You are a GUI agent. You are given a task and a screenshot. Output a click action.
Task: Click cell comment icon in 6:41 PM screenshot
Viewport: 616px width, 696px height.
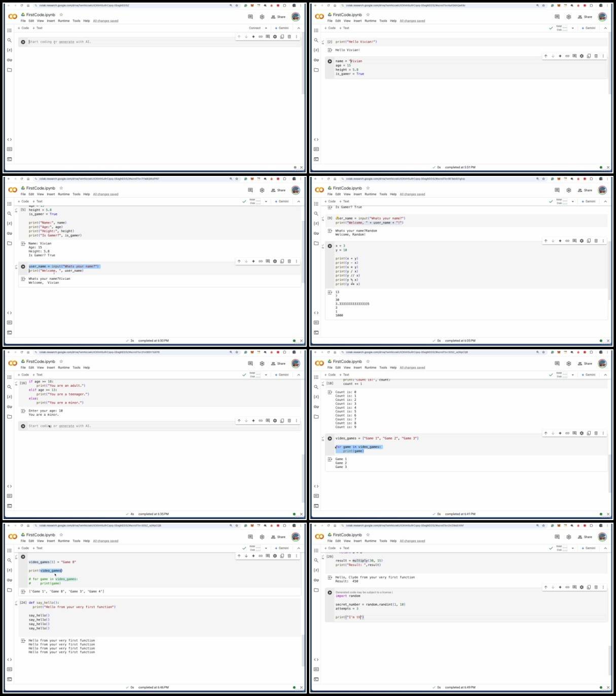coord(574,433)
